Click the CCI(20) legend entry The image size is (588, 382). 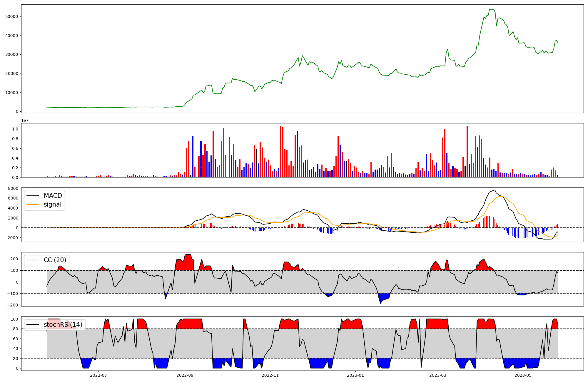(55, 260)
